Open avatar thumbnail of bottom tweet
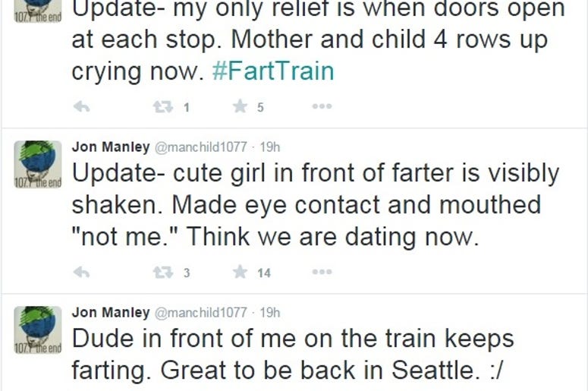 38,330
